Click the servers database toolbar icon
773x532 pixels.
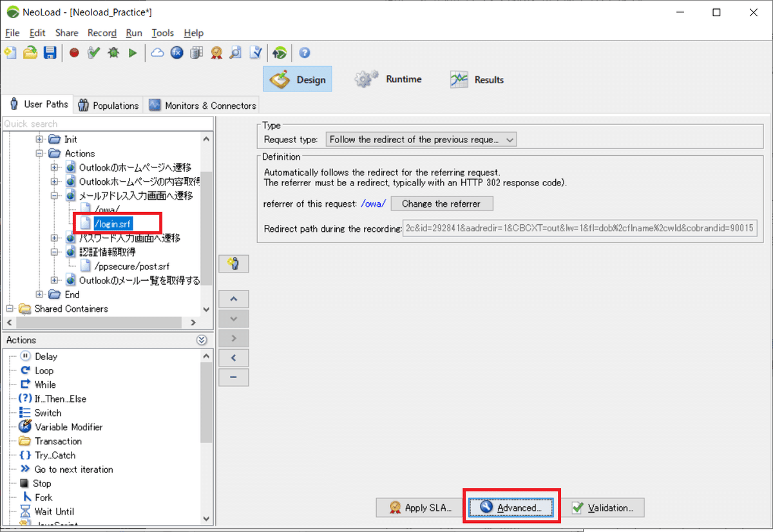(196, 53)
